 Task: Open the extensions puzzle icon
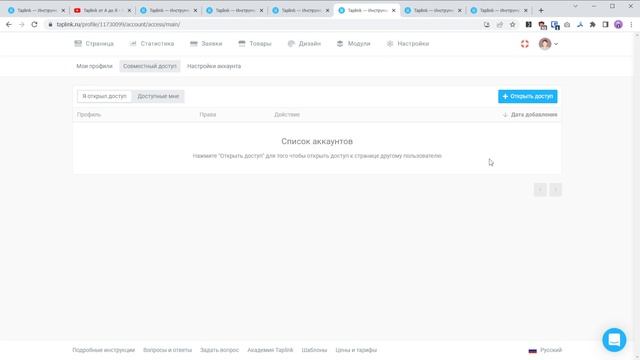(x=593, y=24)
